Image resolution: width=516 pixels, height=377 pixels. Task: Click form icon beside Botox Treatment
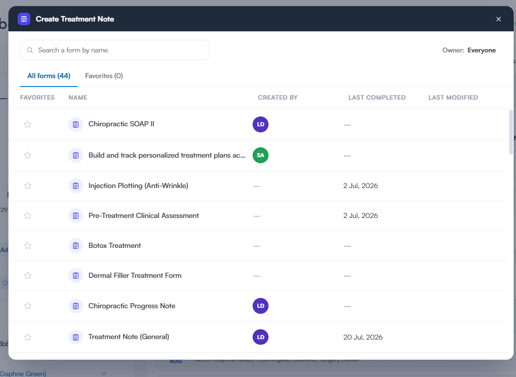tap(76, 246)
